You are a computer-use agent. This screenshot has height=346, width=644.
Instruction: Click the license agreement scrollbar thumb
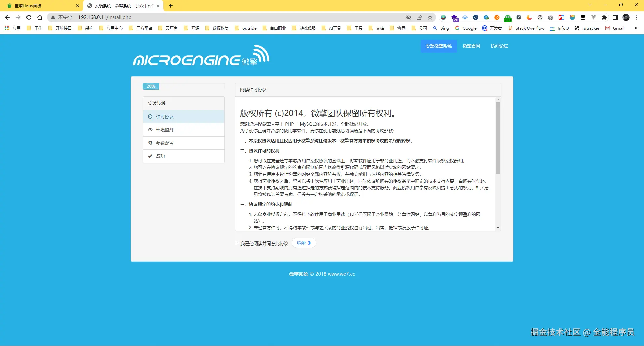point(498,138)
